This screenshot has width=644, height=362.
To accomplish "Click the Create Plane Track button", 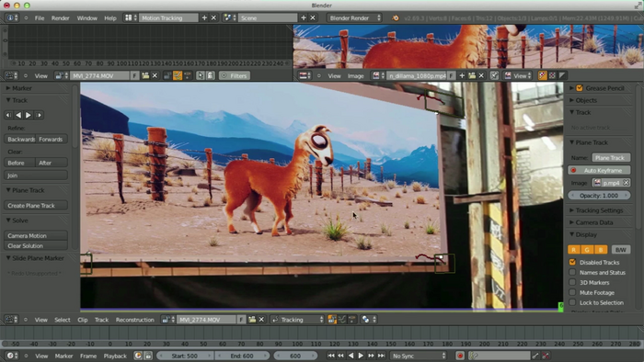I will coord(36,206).
